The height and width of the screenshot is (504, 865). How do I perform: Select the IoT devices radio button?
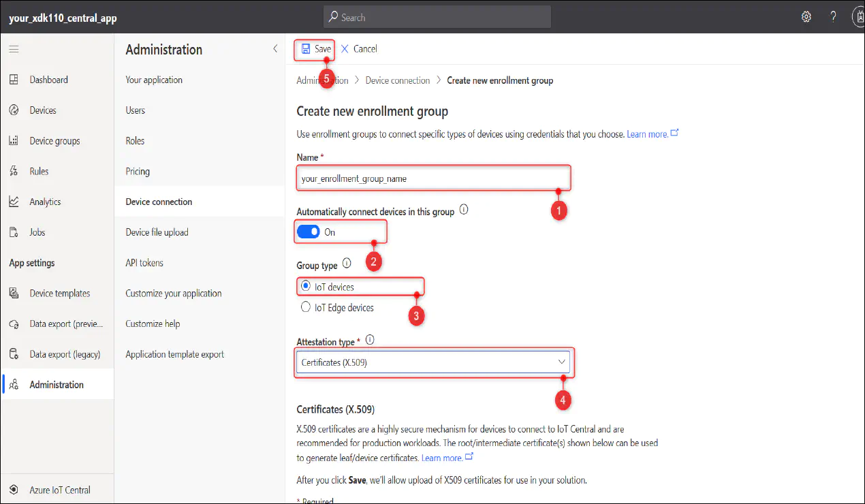tap(306, 287)
